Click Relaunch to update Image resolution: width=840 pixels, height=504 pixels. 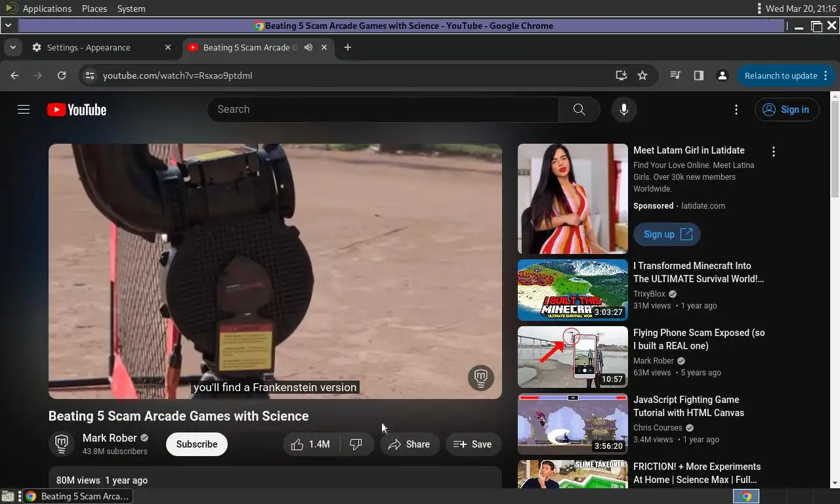coord(781,75)
